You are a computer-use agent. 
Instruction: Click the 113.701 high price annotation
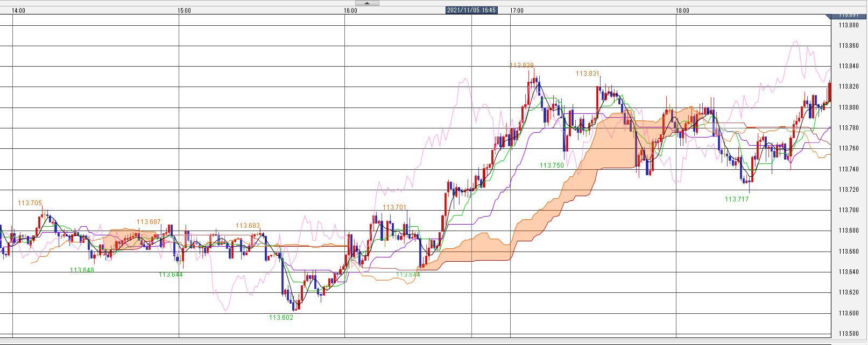tap(394, 207)
